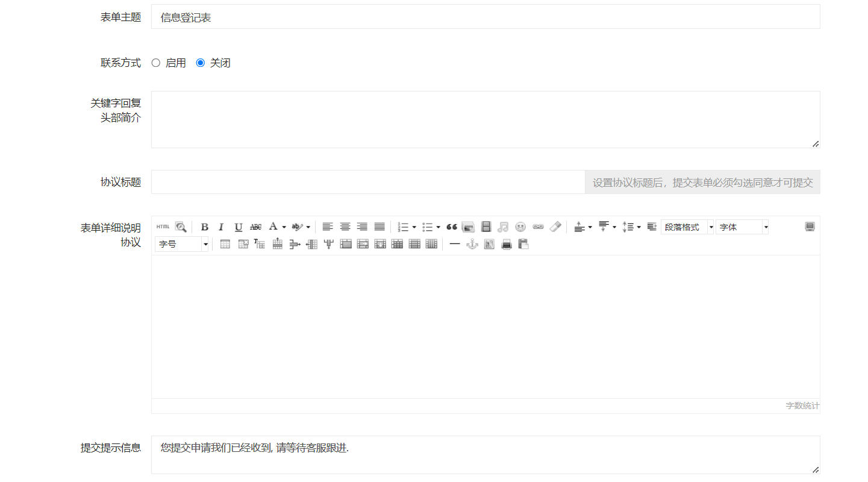
Task: Click inside the rich text editor body
Action: click(x=486, y=327)
